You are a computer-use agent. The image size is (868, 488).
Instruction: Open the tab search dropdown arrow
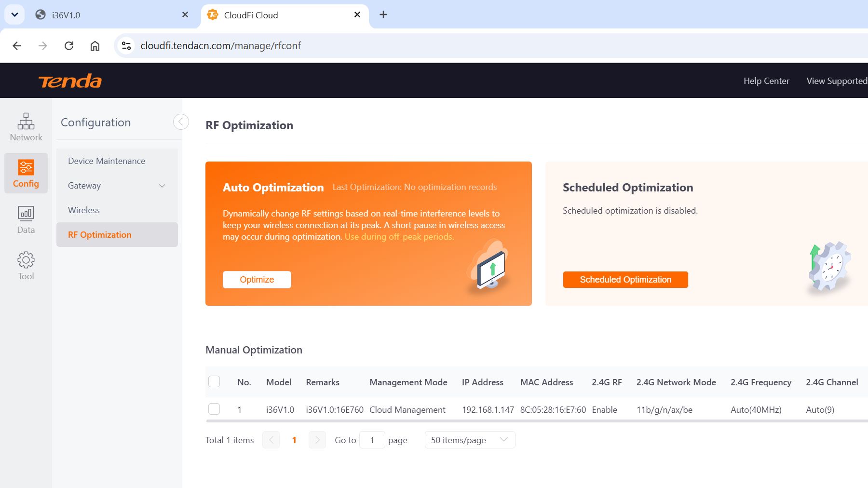[x=14, y=14]
